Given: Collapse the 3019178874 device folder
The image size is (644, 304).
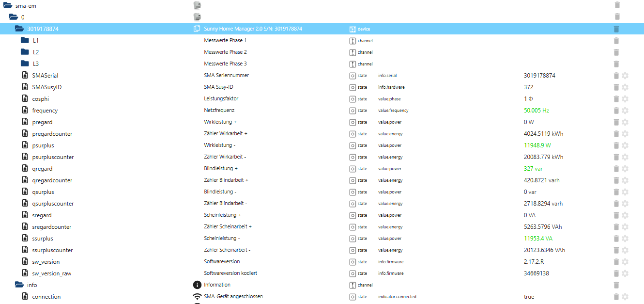Looking at the screenshot, I should coord(19,29).
